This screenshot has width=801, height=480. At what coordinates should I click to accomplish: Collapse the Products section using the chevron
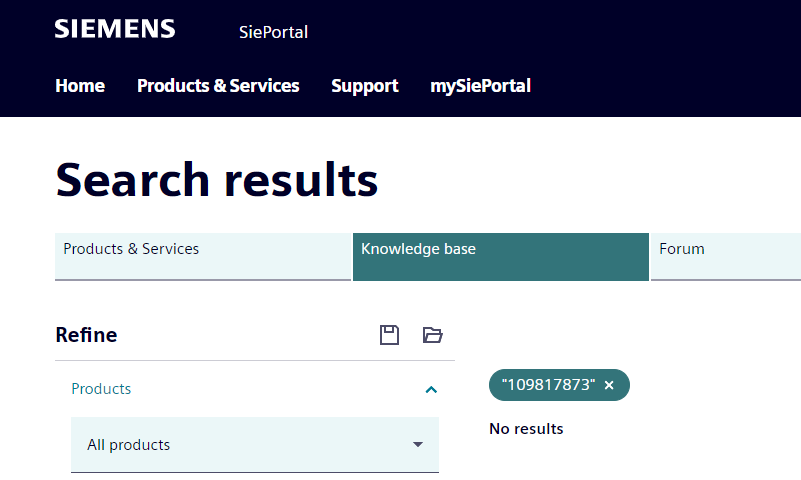tap(431, 389)
